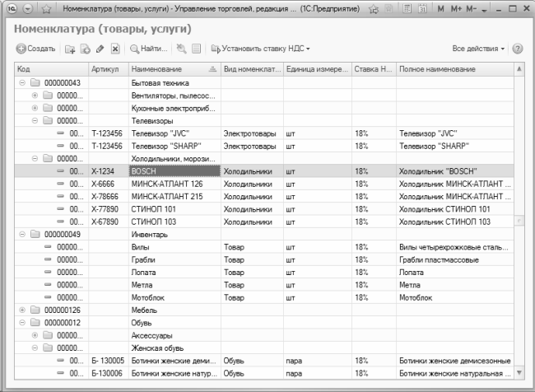Select item icon of Мотоблок row
This screenshot has width=535, height=392.
(x=48, y=297)
